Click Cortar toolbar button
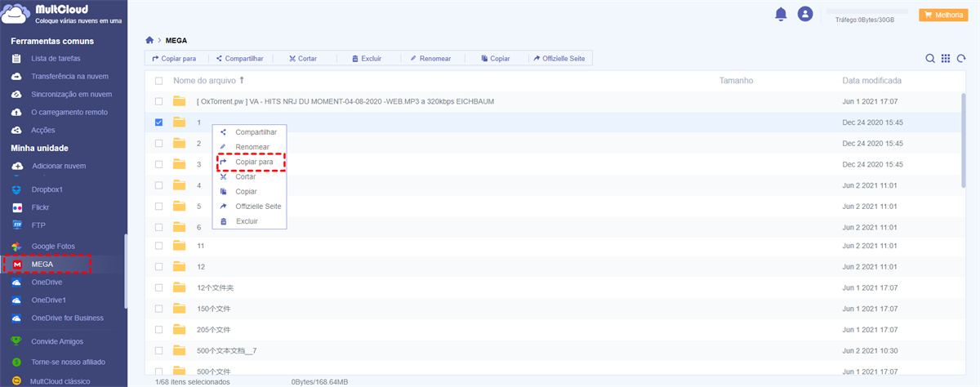Screen dimensions: 980x387 302,59
